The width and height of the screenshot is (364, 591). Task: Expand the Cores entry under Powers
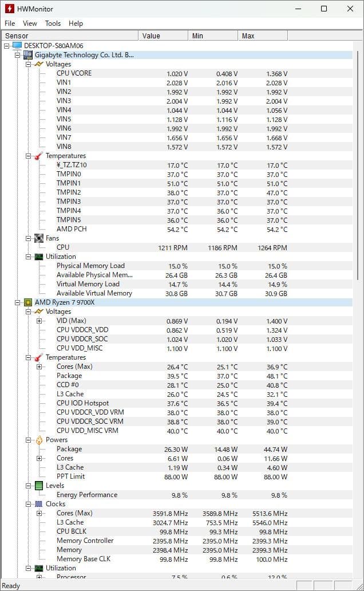(x=38, y=458)
